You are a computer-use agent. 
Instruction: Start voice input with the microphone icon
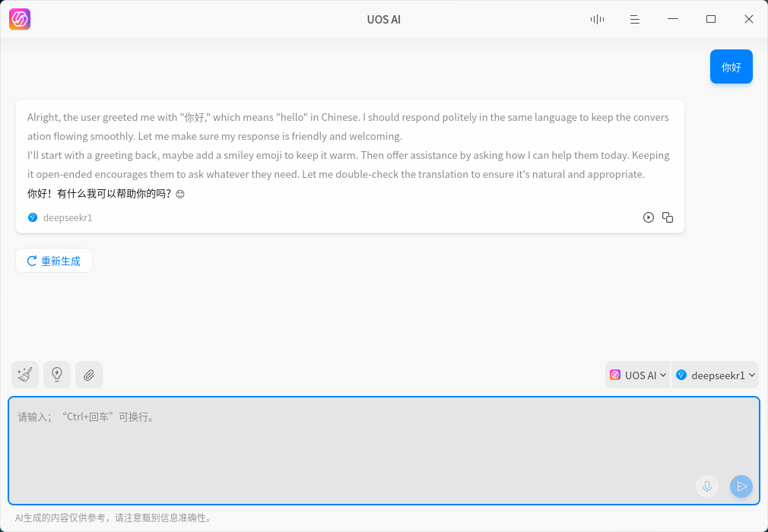point(707,486)
